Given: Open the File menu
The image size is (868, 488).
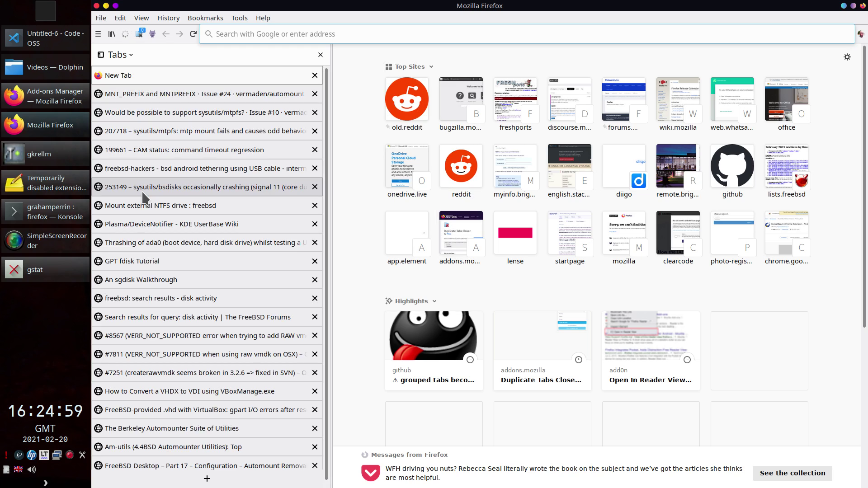Looking at the screenshot, I should 101,18.
